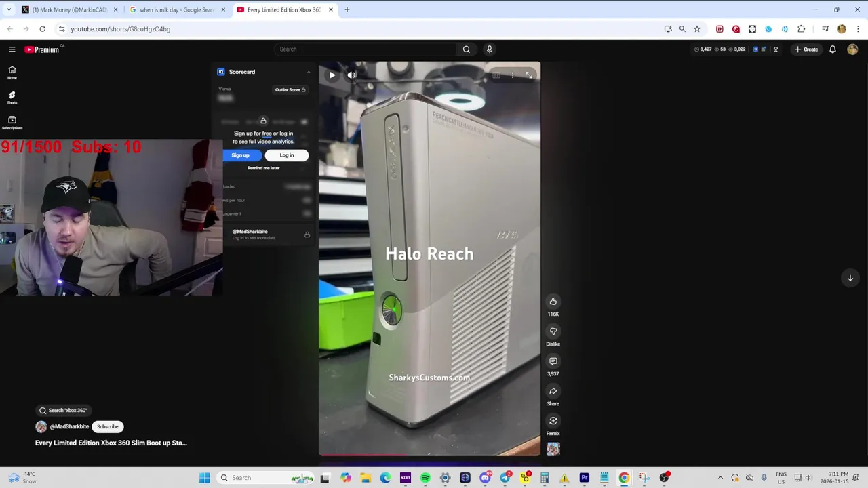Go to the next Short arrow
This screenshot has height=488, width=868.
(x=850, y=278)
